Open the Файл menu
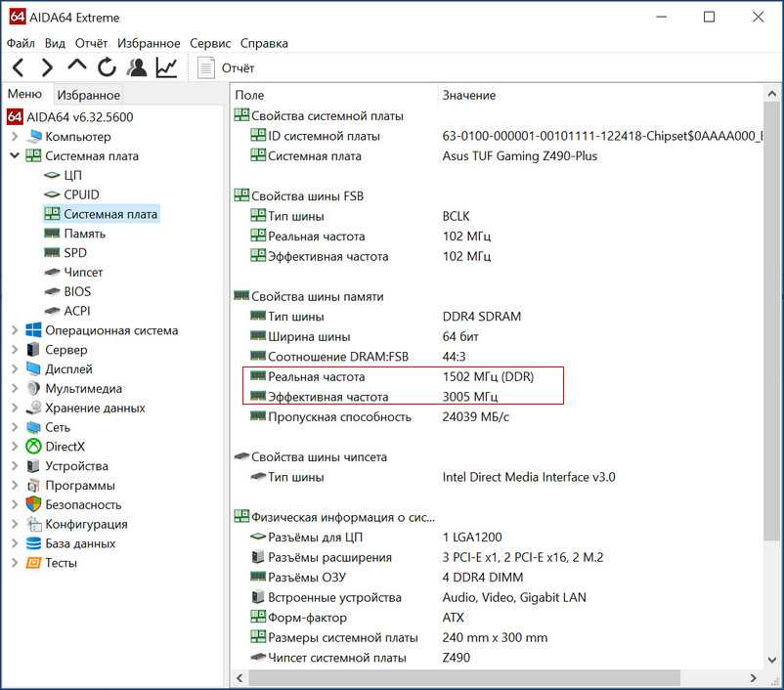This screenshot has height=690, width=784. click(x=21, y=43)
